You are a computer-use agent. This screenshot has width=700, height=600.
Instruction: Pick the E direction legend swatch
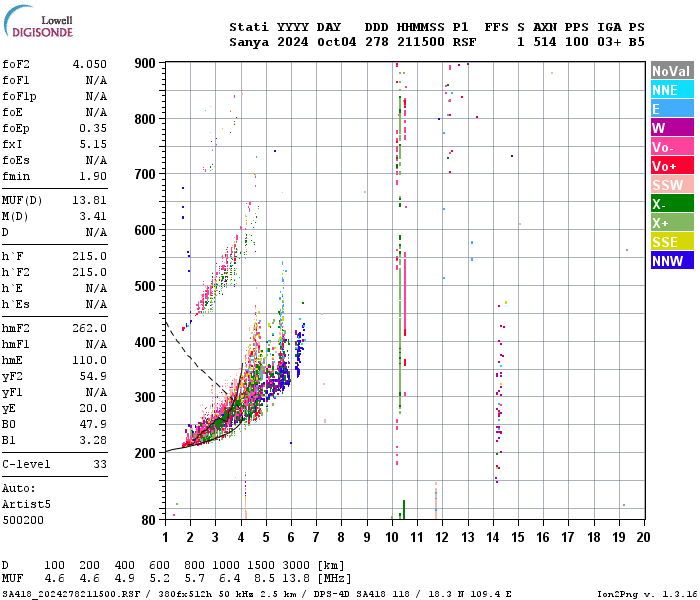pyautogui.click(x=671, y=109)
